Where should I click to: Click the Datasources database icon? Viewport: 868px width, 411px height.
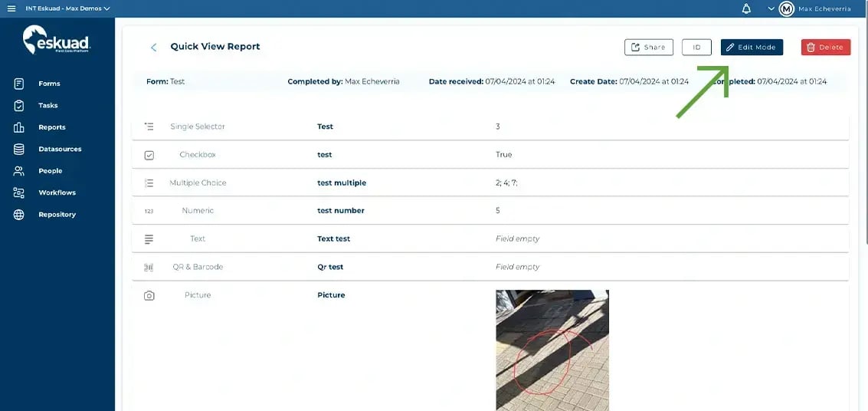click(19, 149)
